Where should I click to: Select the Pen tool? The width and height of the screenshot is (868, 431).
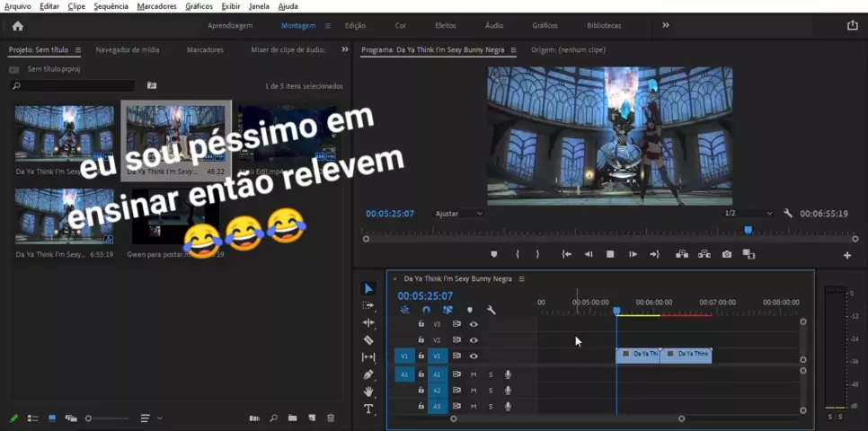[368, 374]
